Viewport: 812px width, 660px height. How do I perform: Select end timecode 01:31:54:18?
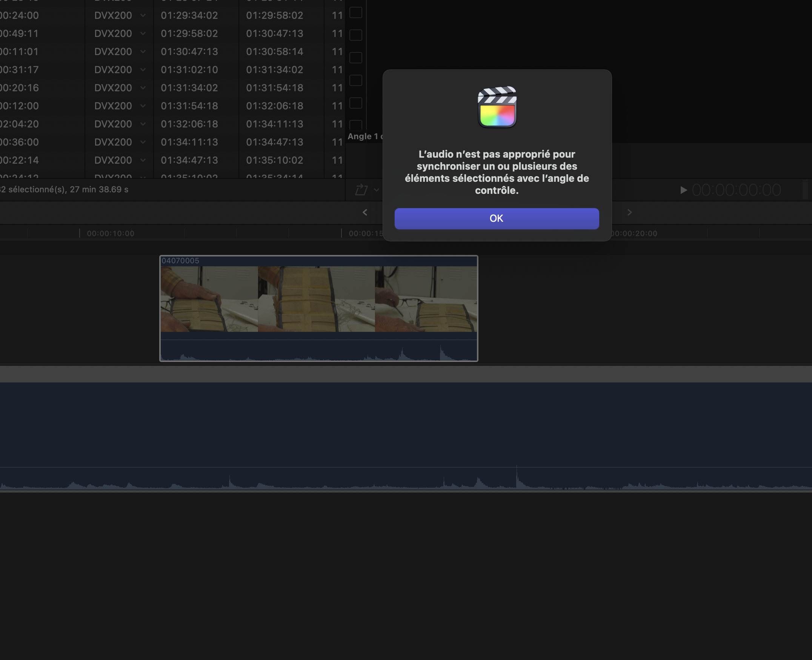[274, 88]
